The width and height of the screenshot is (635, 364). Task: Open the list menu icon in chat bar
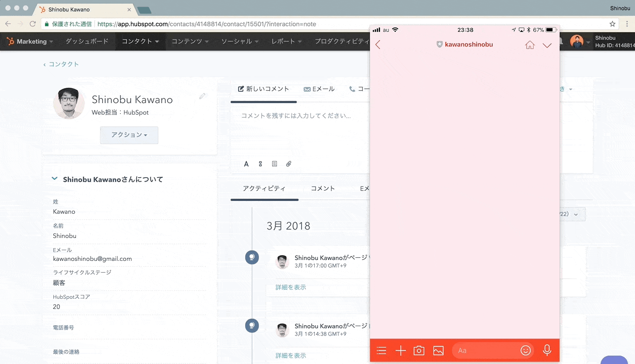click(x=381, y=350)
